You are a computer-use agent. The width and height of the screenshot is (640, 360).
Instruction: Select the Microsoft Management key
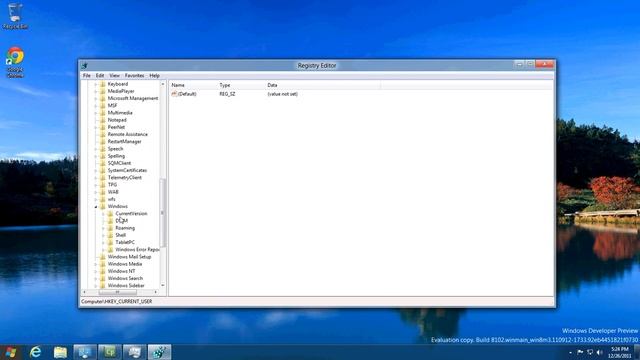tap(133, 98)
